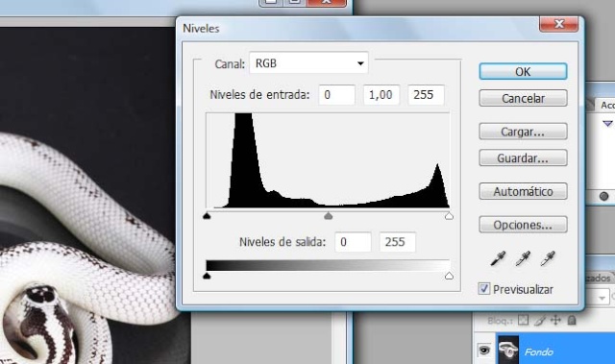Click the record circle in actions panel
Screen dimensions: 615x364
pos(604,196)
